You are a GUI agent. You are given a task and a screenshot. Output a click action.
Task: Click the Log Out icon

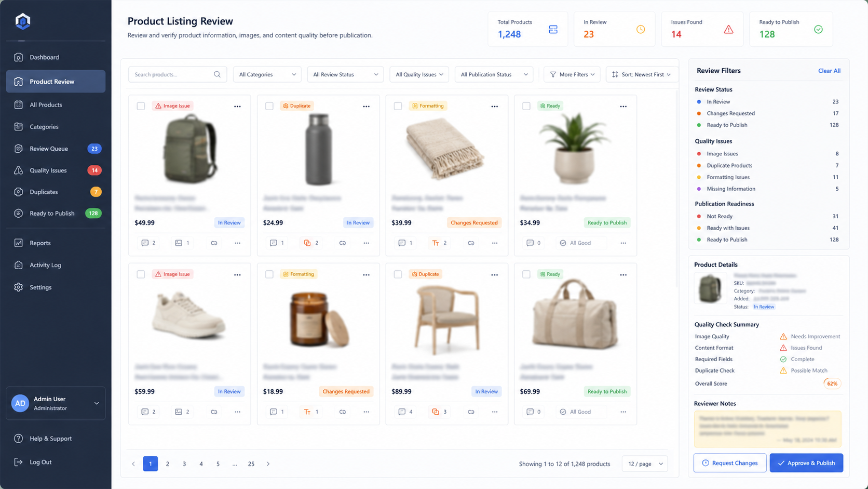19,462
